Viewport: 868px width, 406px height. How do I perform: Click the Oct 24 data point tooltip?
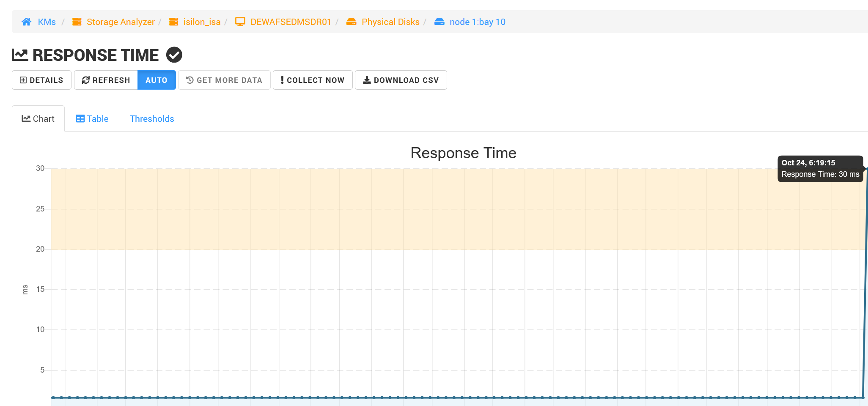(x=820, y=168)
